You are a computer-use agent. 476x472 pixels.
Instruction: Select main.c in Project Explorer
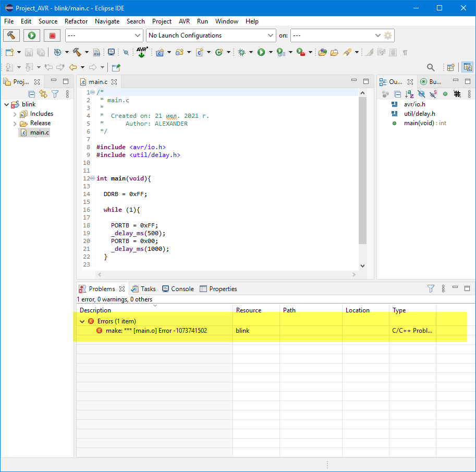coord(34,132)
